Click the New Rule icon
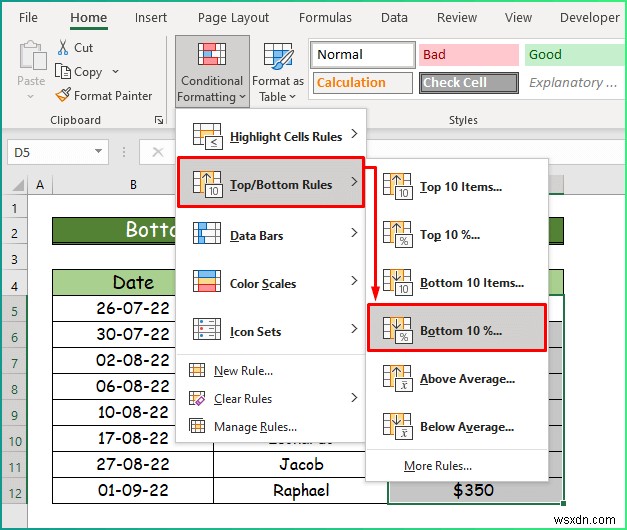This screenshot has width=627, height=530. pos(197,370)
